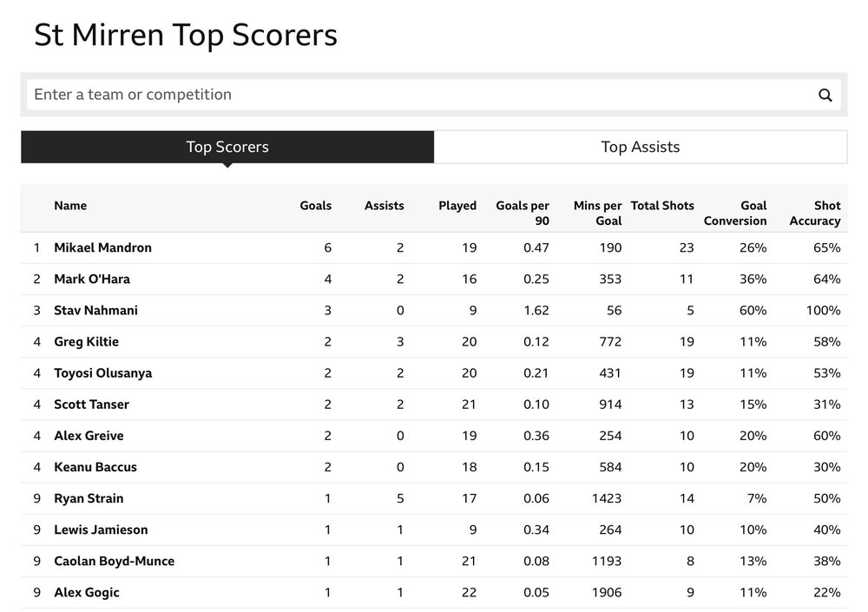
Task: Select Ryan Strain's name
Action: [89, 498]
